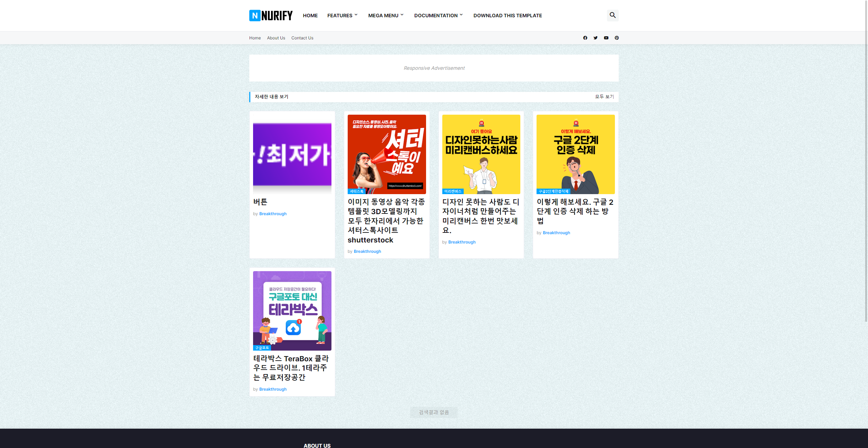The width and height of the screenshot is (868, 448).
Task: Click the Twitter social icon
Action: pos(596,38)
